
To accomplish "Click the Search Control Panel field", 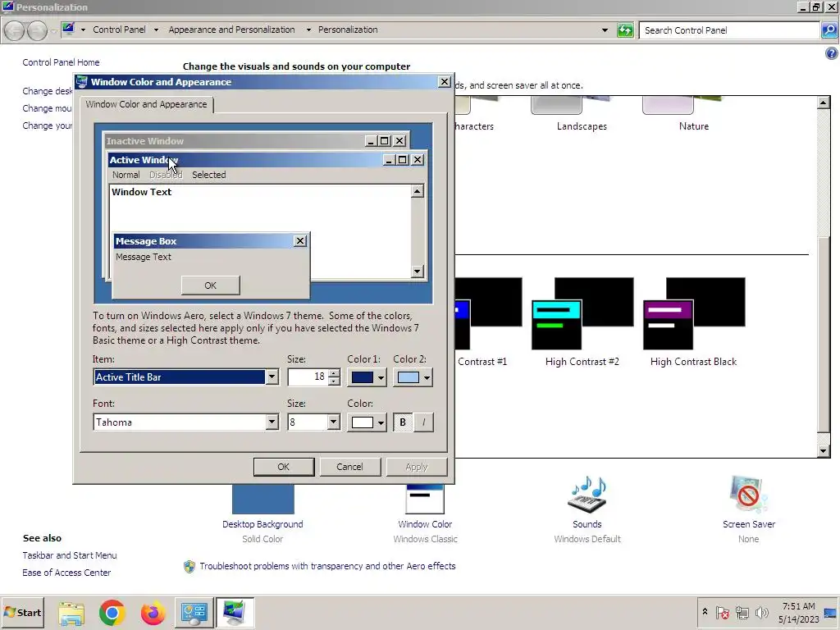I will point(730,30).
